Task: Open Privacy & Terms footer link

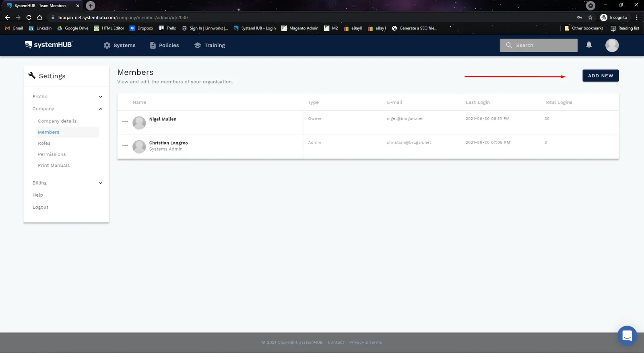Action: pyautogui.click(x=365, y=343)
